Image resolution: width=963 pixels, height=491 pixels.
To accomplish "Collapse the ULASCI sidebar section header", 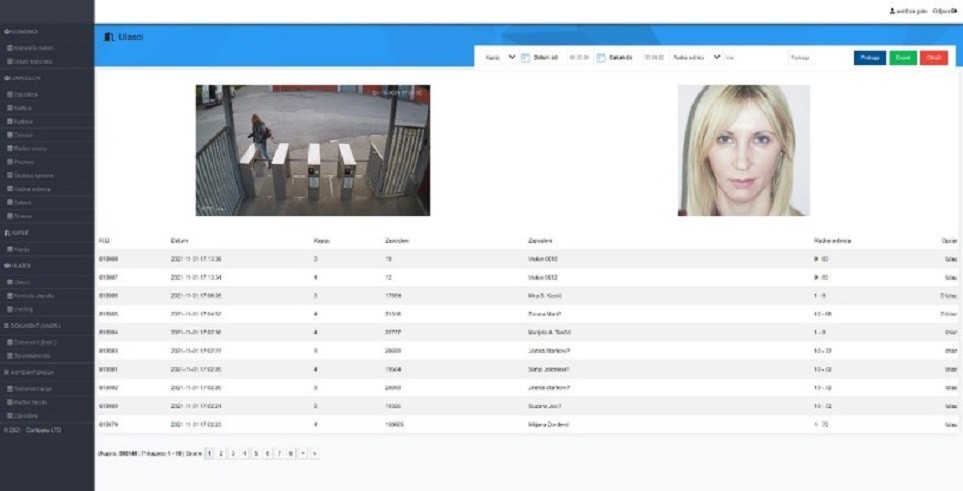I will click(x=17, y=265).
